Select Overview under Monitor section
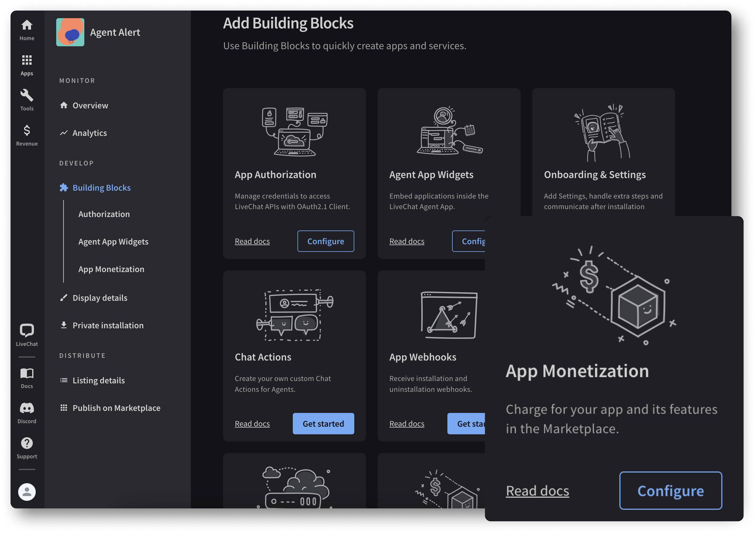The width and height of the screenshot is (756, 533). coord(90,105)
